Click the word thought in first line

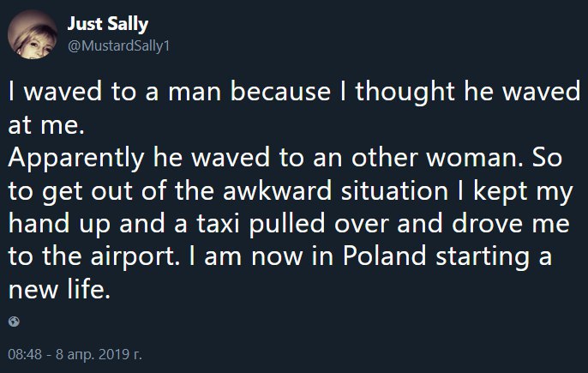[x=405, y=92]
